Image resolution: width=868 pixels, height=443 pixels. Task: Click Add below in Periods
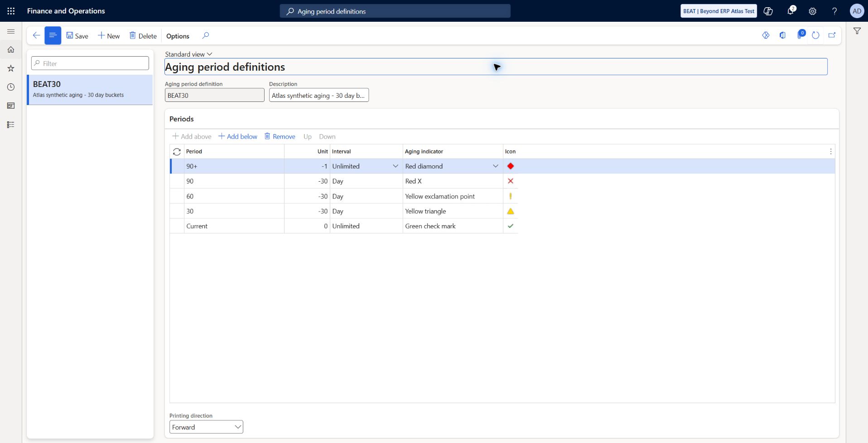238,136
